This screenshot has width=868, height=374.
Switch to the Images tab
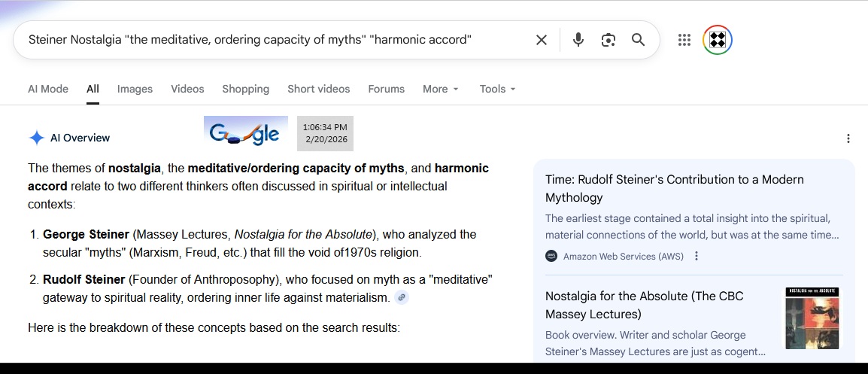[x=135, y=89]
